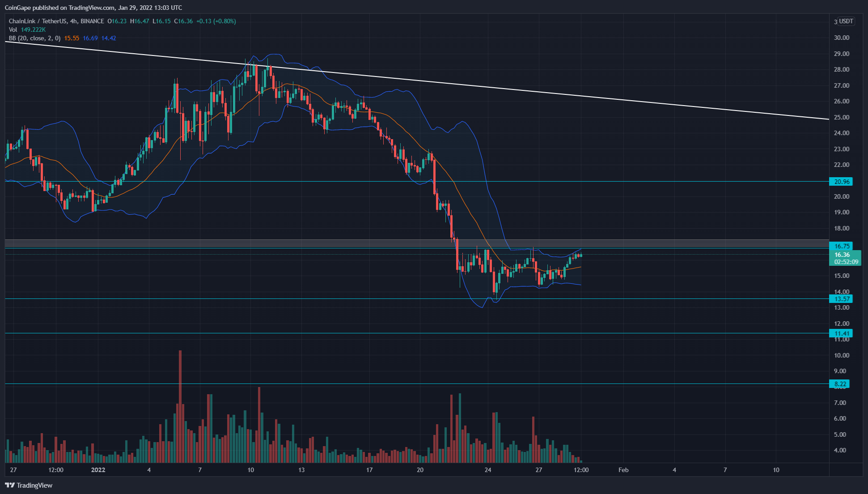Click the 2022 date label on time axis

coord(98,470)
